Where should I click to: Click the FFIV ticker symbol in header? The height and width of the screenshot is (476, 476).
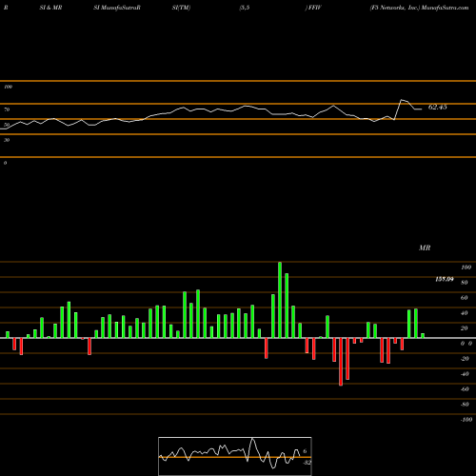(314, 8)
